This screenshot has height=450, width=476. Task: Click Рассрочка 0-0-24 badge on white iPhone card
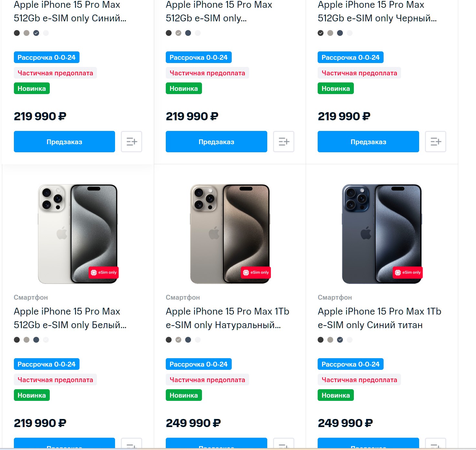click(x=47, y=364)
